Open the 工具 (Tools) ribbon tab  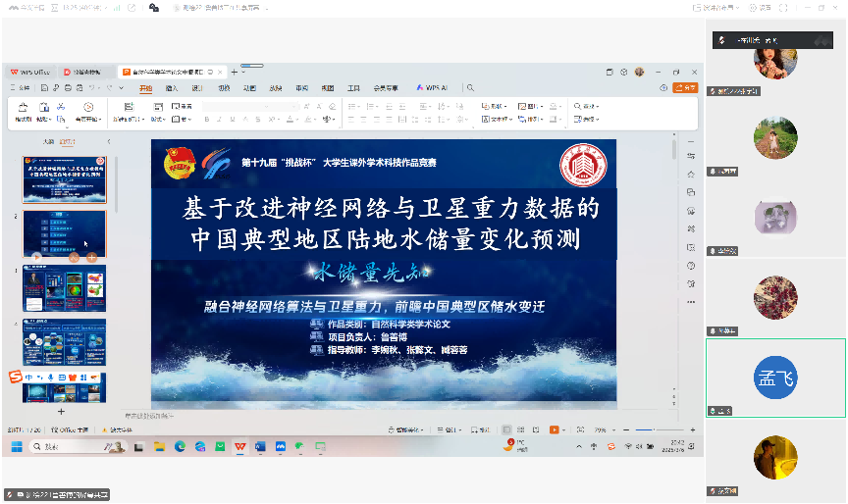point(353,88)
